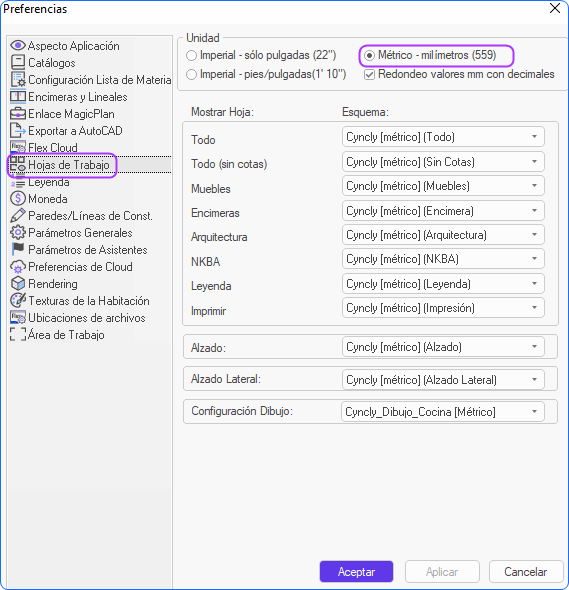Click the Aceptar button

[x=356, y=572]
